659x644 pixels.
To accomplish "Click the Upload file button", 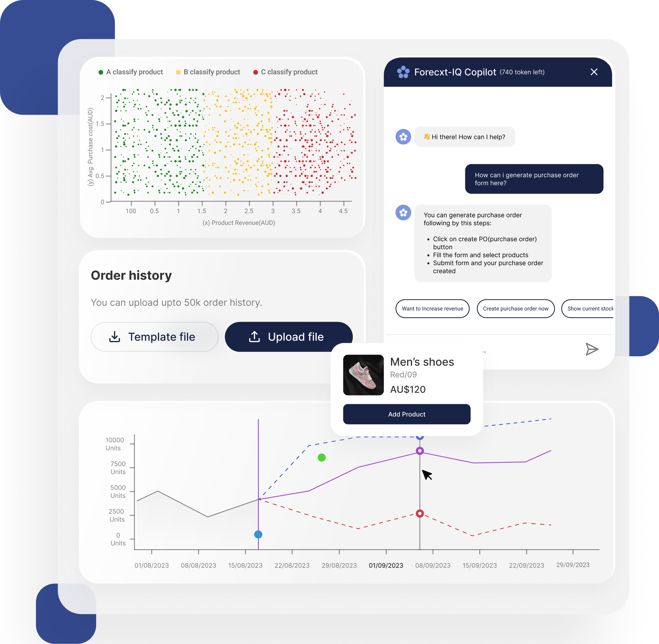I will 287,336.
